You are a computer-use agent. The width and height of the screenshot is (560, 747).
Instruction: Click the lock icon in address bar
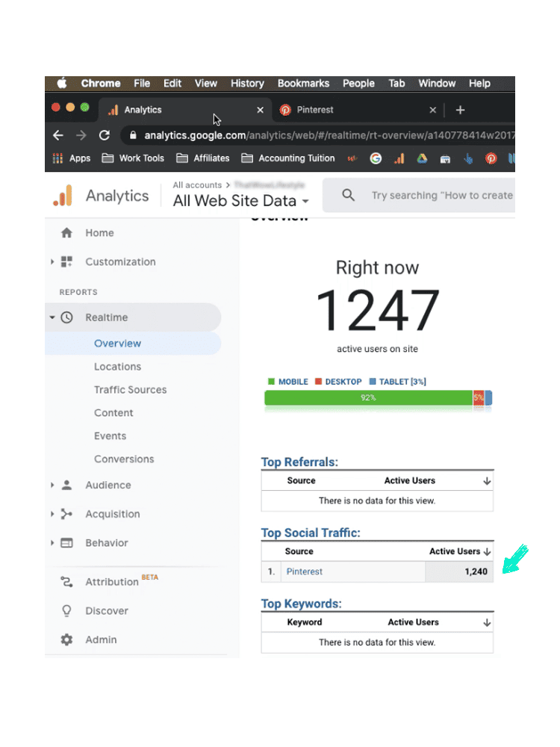134,135
